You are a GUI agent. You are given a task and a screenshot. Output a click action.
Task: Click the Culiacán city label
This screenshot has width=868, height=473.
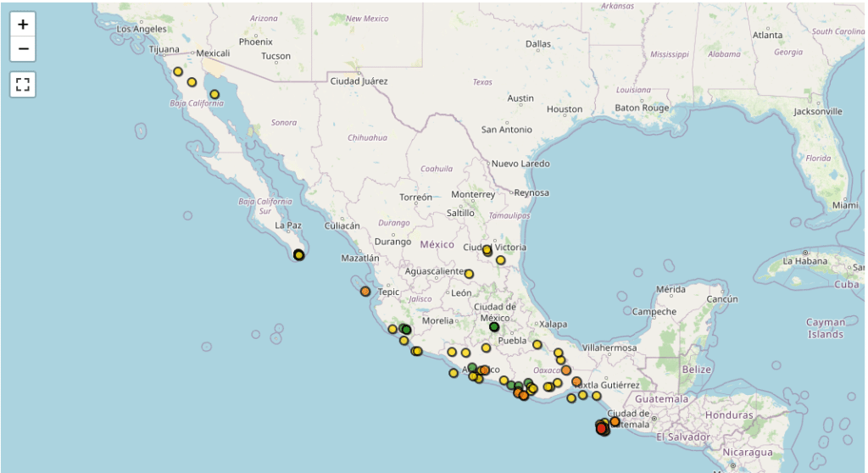(342, 226)
